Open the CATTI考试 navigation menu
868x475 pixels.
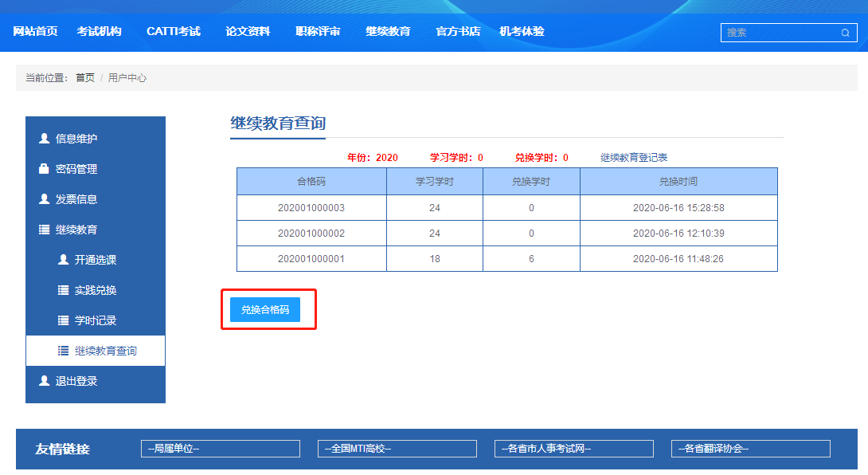pos(174,32)
